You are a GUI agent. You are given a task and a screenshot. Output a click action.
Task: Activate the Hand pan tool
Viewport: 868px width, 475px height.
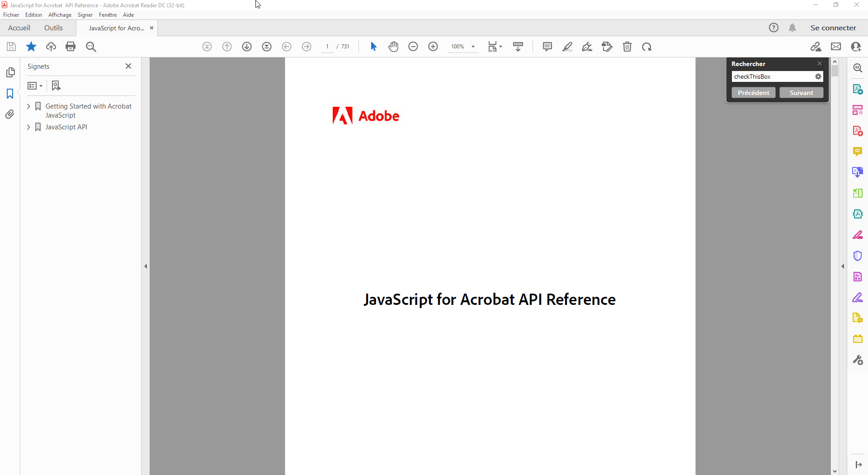(393, 47)
